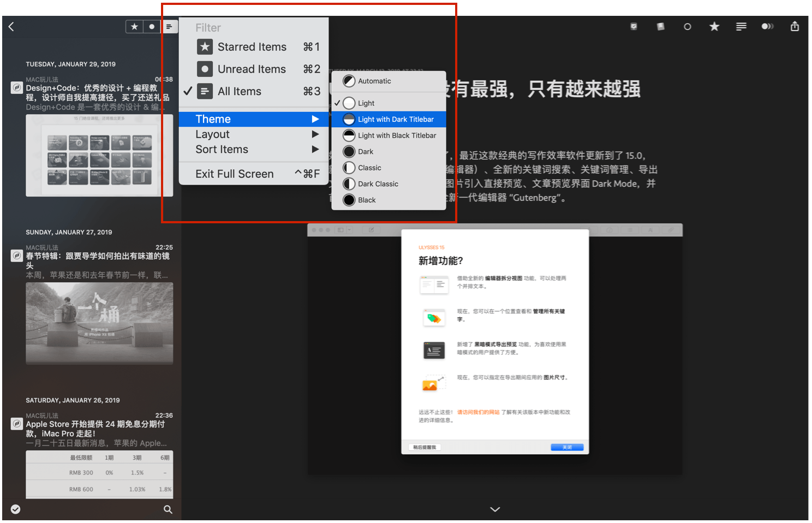Open the Theme submenu
812x523 pixels.
pyautogui.click(x=254, y=119)
